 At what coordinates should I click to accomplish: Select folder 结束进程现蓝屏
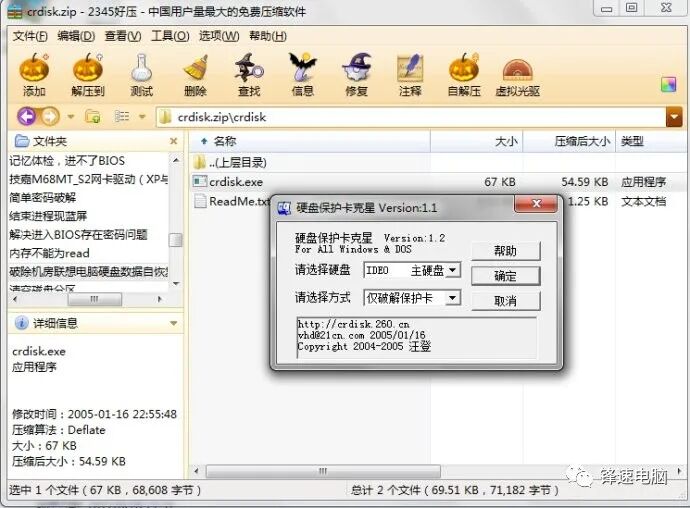(x=48, y=216)
